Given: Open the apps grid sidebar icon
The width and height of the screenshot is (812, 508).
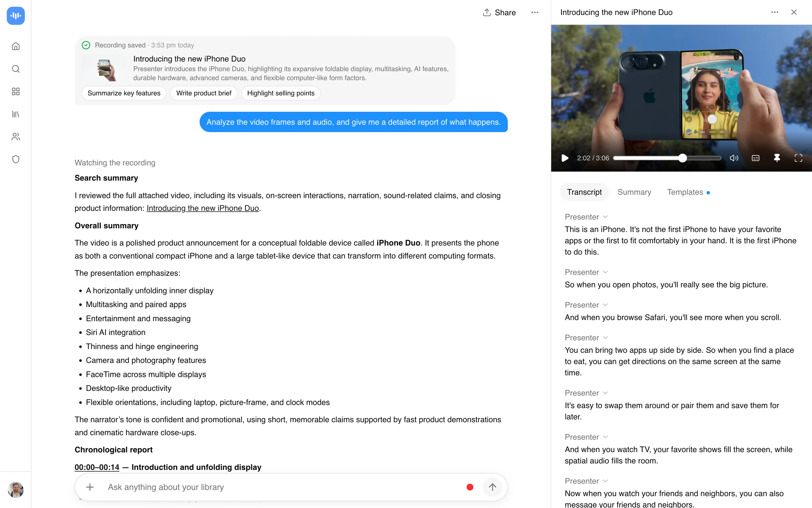Looking at the screenshot, I should (x=16, y=91).
